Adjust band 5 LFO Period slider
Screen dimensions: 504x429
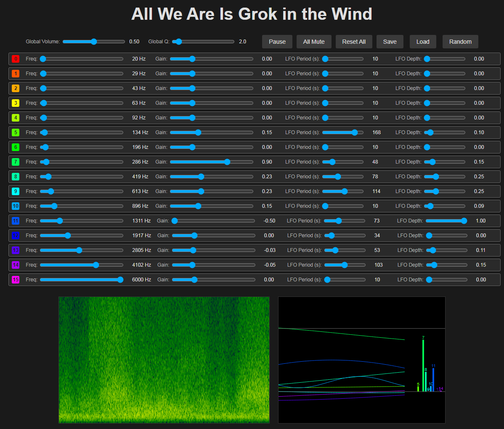coord(342,132)
